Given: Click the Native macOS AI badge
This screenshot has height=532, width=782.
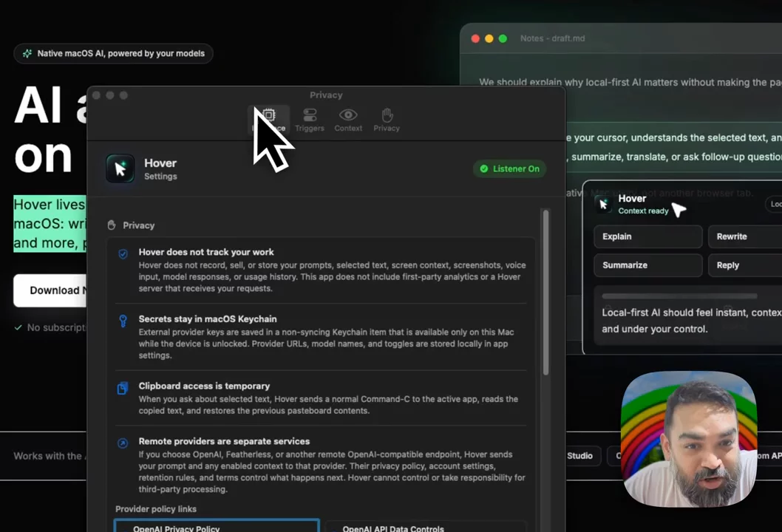Looking at the screenshot, I should [x=114, y=53].
